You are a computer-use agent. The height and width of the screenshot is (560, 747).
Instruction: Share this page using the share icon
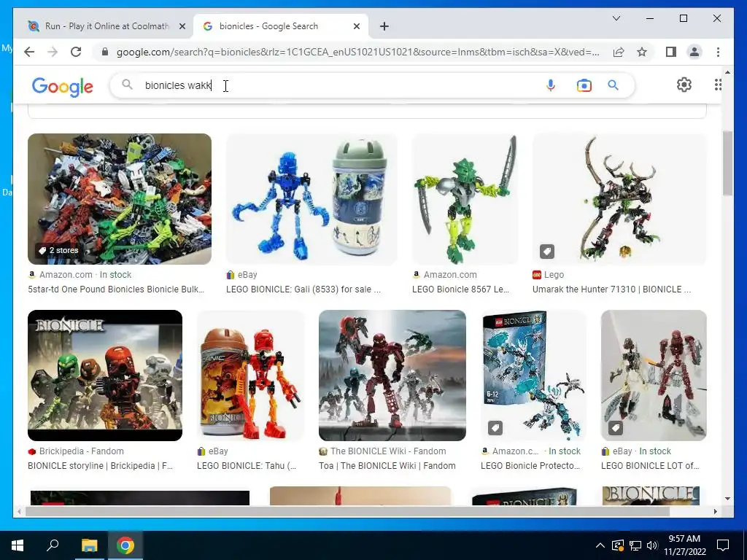click(619, 52)
